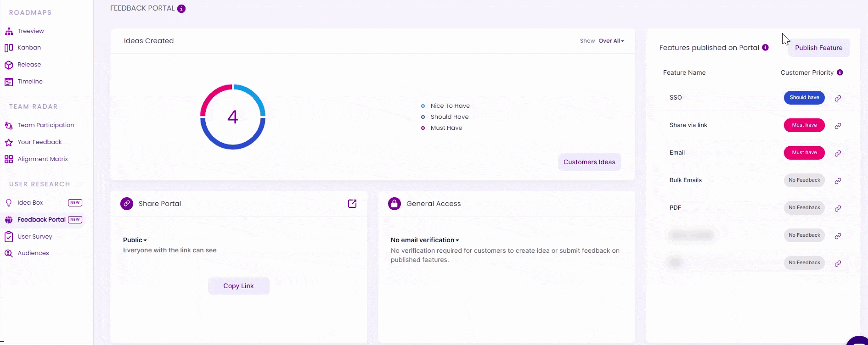868x345 pixels.
Task: Open Release menu item
Action: point(29,65)
